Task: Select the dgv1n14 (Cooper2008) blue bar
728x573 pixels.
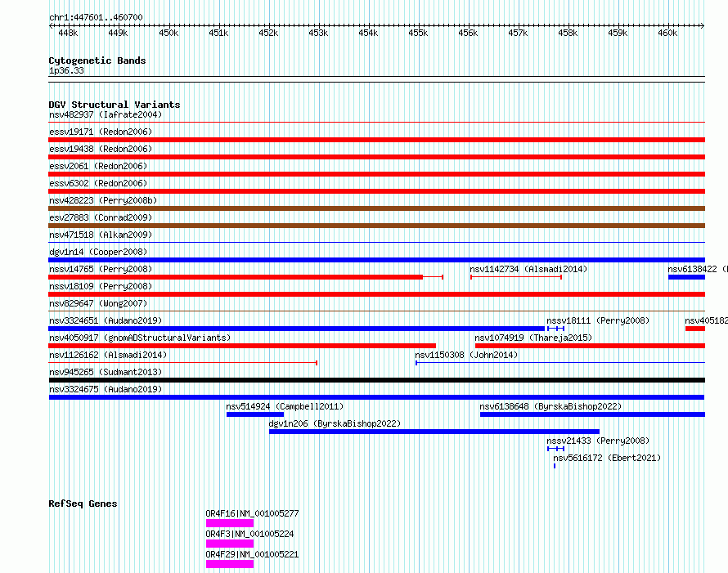Action: tap(376, 260)
